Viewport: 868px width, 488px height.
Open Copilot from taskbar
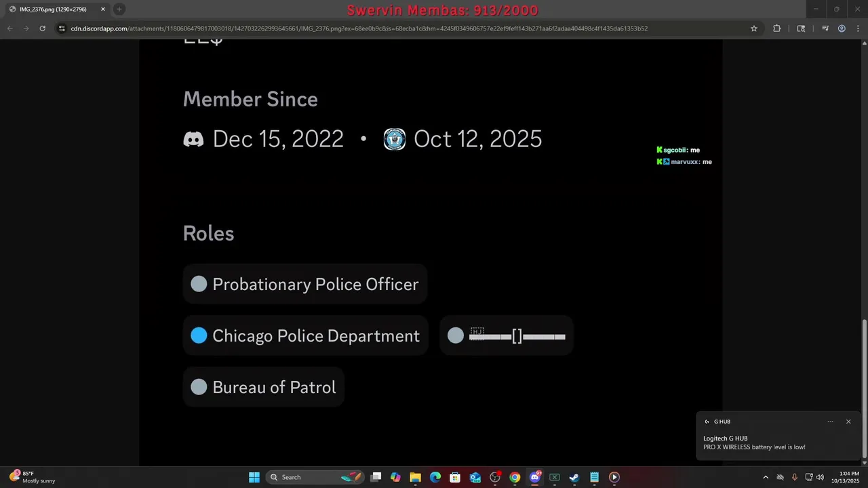pyautogui.click(x=395, y=477)
